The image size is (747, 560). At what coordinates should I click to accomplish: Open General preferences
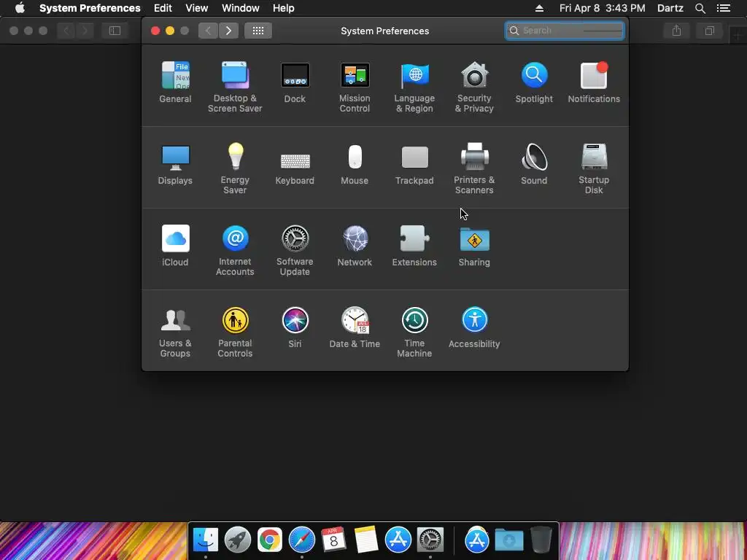[x=175, y=82]
